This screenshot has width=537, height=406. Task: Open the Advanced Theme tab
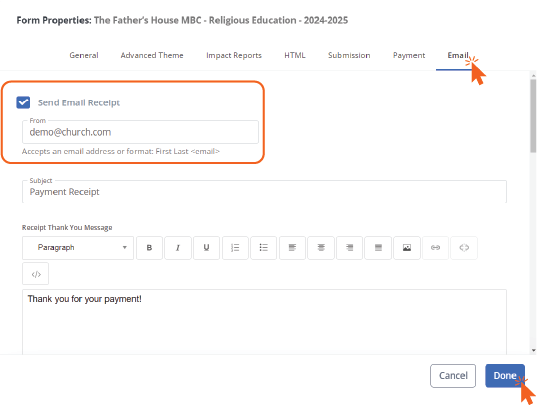click(152, 56)
